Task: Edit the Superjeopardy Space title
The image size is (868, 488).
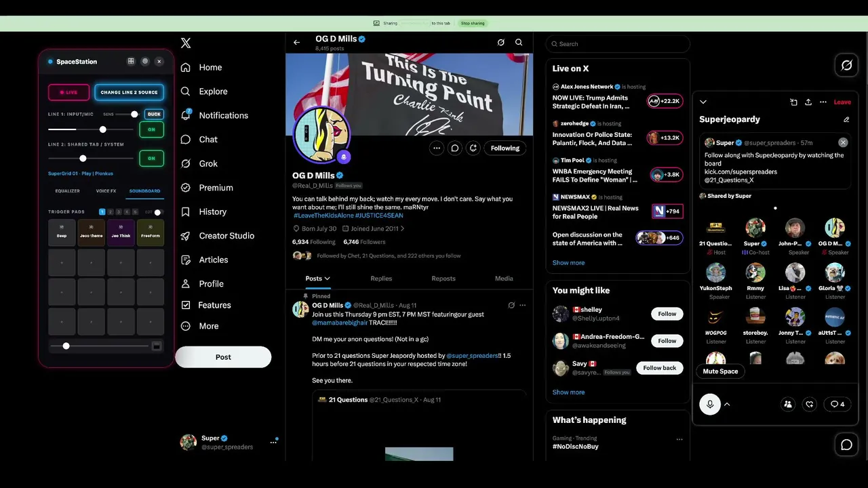Action: coord(846,119)
